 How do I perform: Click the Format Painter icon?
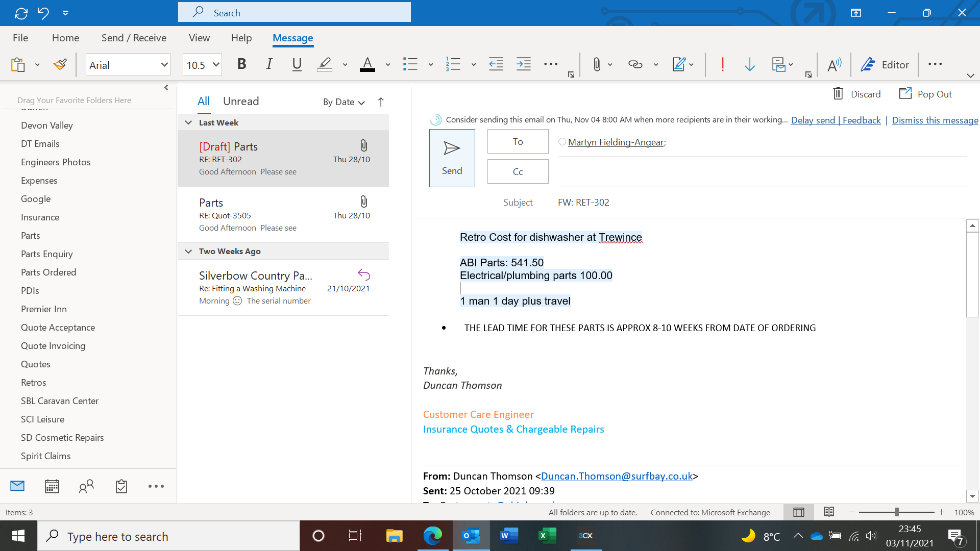[x=60, y=65]
